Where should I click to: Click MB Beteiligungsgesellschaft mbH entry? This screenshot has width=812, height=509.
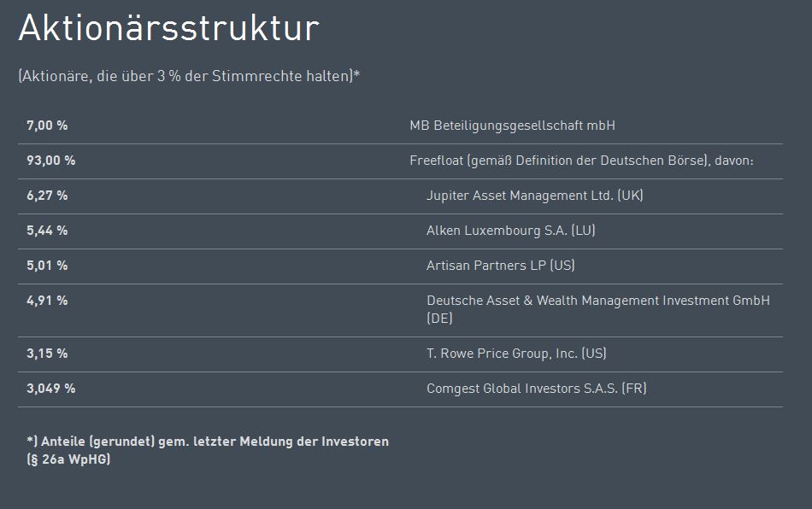coord(512,126)
